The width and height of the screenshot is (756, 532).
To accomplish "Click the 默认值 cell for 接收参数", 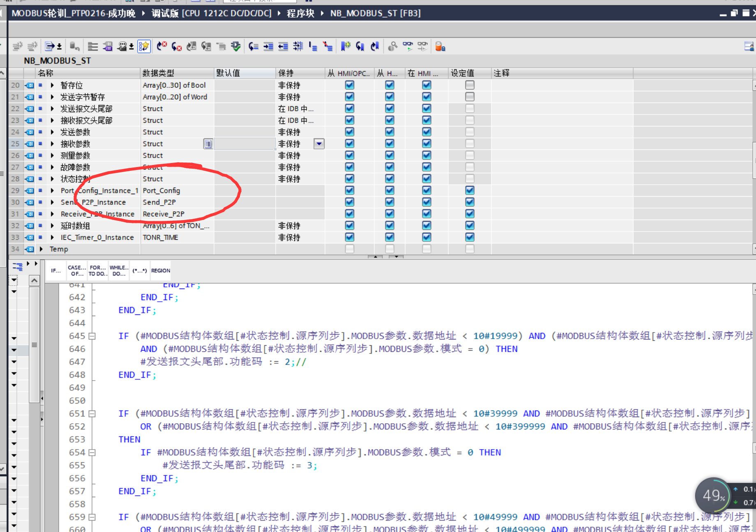I will [244, 144].
